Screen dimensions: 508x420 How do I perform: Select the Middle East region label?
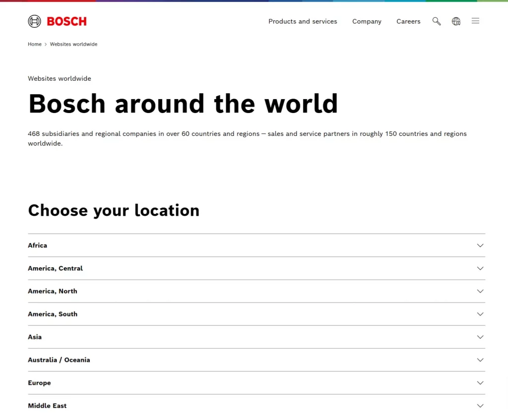click(x=47, y=406)
